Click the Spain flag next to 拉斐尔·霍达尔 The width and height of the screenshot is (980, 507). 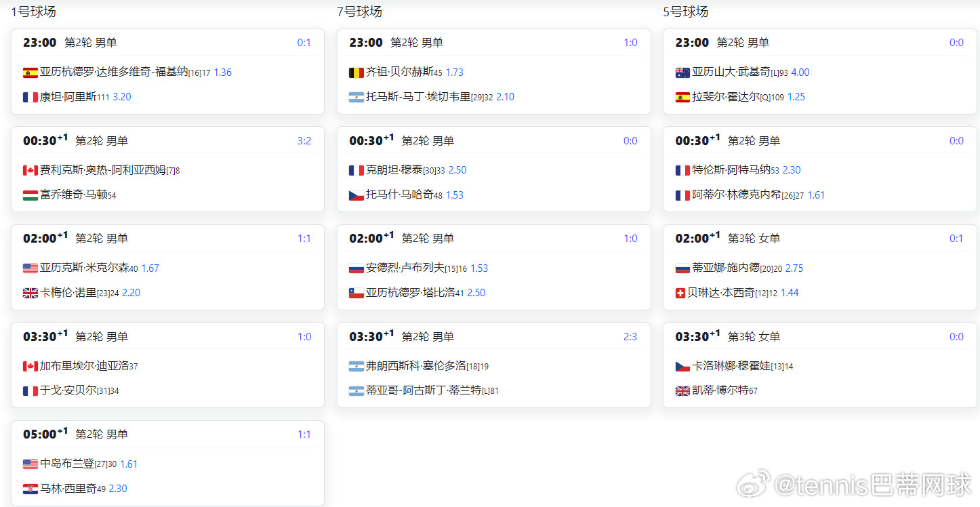click(x=682, y=97)
